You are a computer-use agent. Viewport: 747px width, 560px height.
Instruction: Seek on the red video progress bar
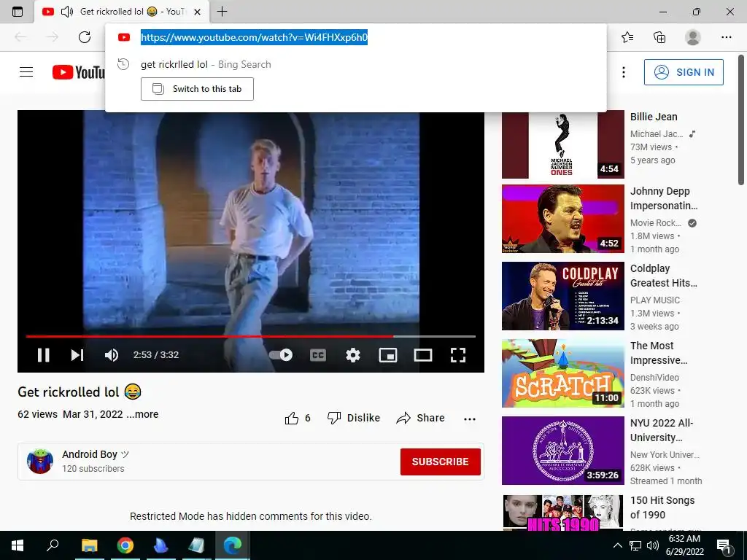pyautogui.click(x=251, y=336)
